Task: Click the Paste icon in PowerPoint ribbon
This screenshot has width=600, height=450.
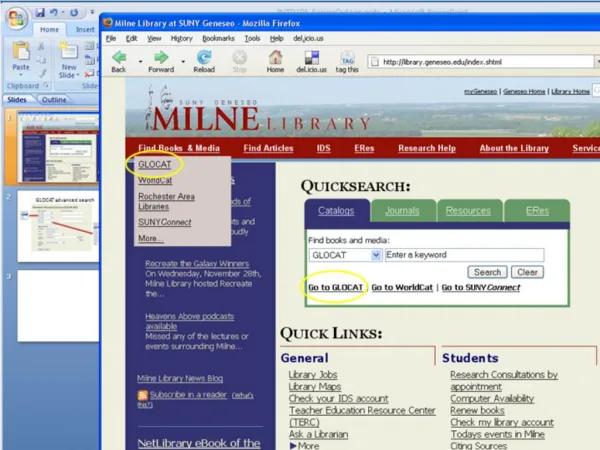Action: pos(21,51)
